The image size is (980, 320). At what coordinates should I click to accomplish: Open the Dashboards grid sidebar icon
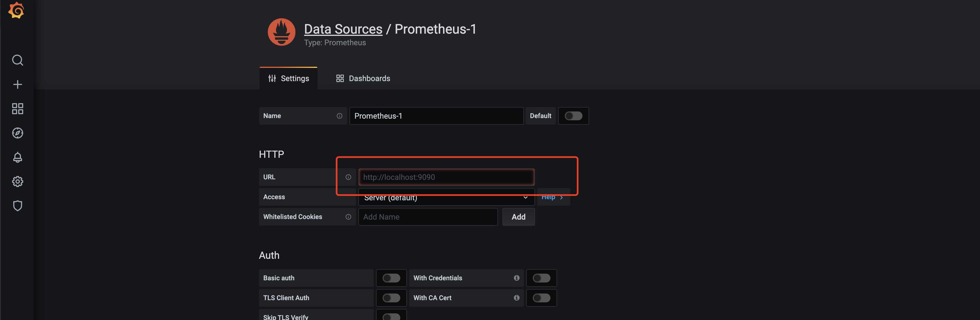click(17, 109)
